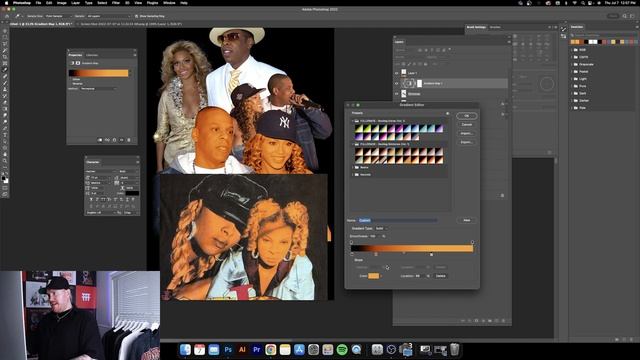Open the Gradient Type dropdown

381,228
